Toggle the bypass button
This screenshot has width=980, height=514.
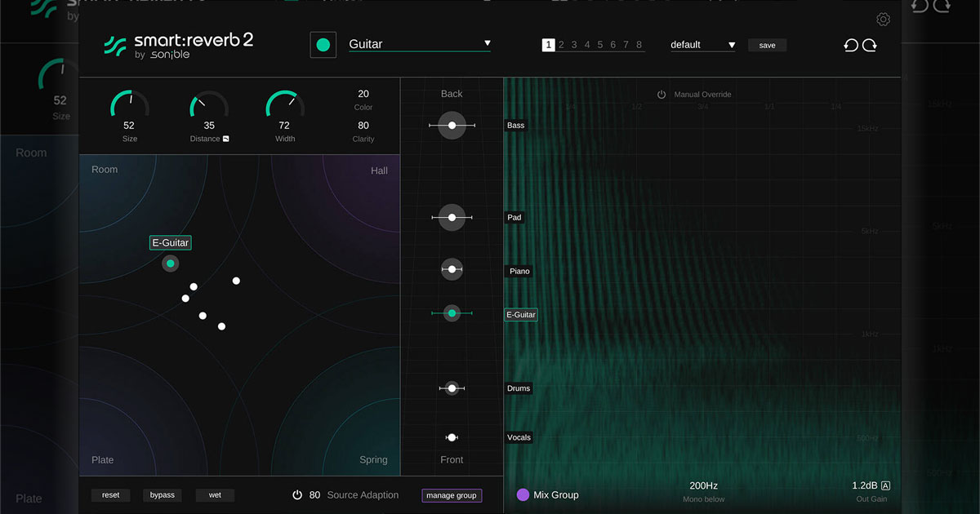coord(162,494)
